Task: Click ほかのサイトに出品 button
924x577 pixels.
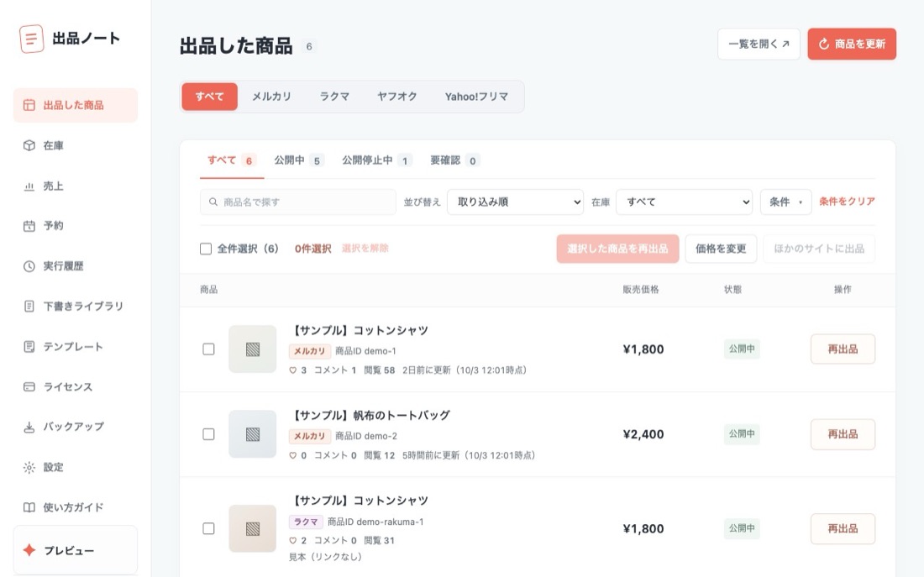Action: click(819, 249)
